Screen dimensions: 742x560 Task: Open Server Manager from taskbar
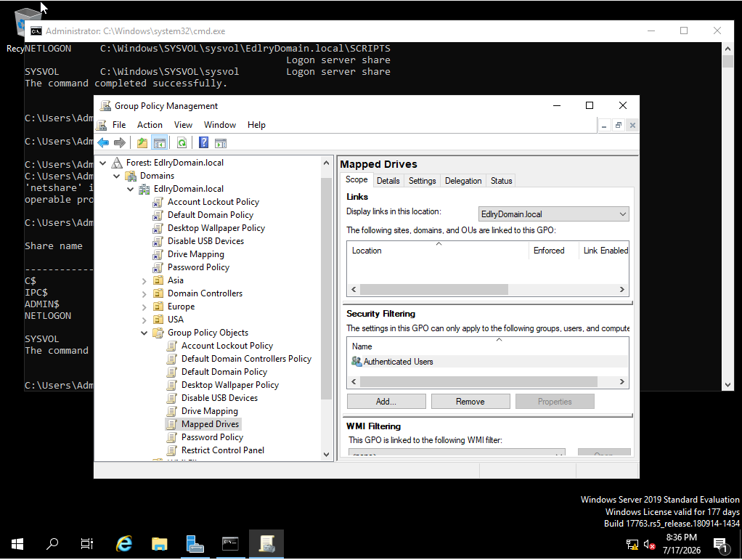pyautogui.click(x=195, y=544)
